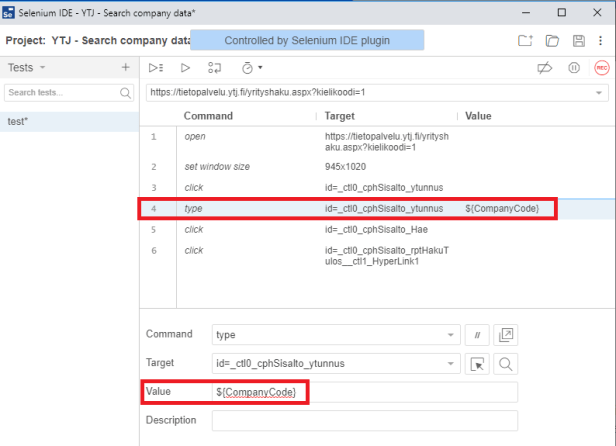This screenshot has height=446, width=616.
Task: Start recording with the REC button
Action: point(601,68)
